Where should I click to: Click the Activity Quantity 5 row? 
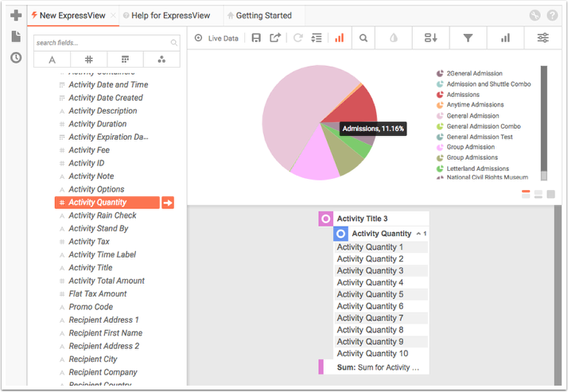click(x=381, y=294)
